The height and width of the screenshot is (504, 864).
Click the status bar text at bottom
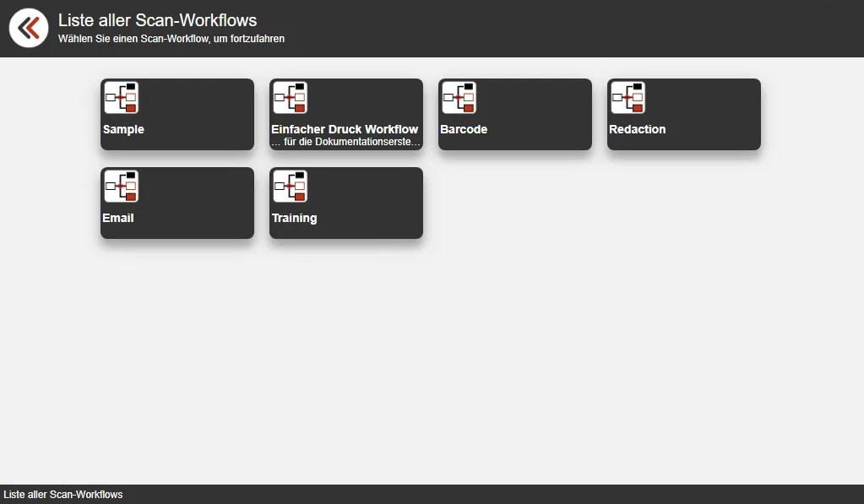(63, 495)
